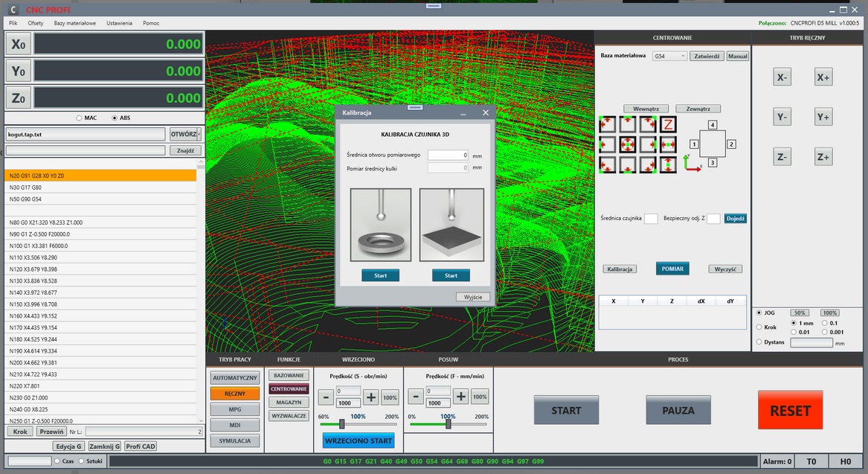Click WRZECIONO START button
Screen dimensions: 868x474
(359, 441)
